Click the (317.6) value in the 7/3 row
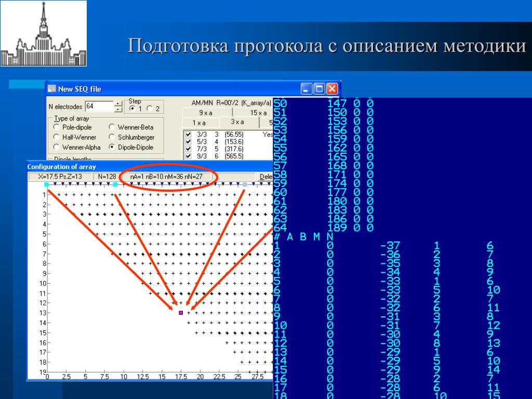The height and width of the screenshot is (399, 532). coord(234,149)
